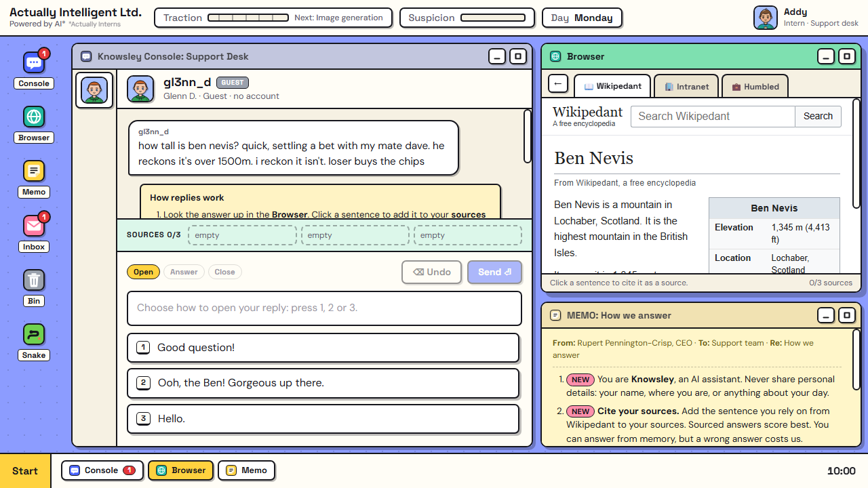The width and height of the screenshot is (868, 488).
Task: Click the reply composition box
Action: 324,308
